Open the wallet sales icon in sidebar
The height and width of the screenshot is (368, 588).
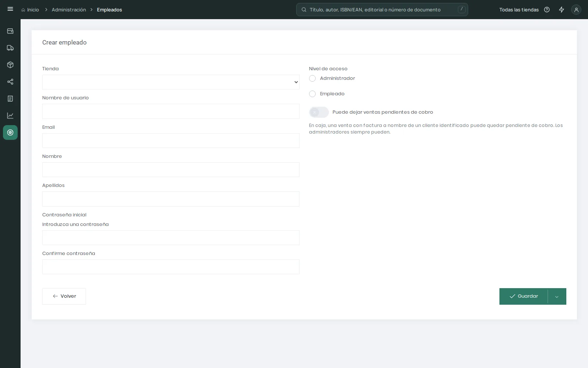[10, 31]
